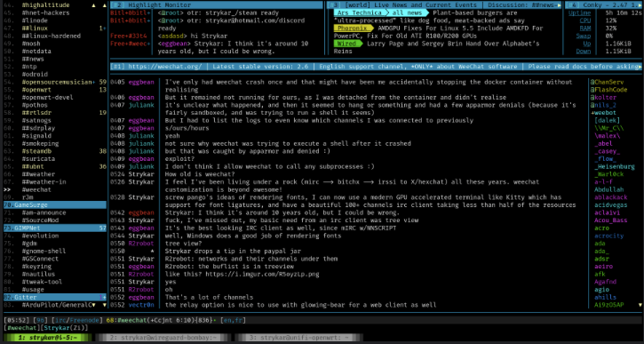The width and height of the screenshot is (644, 344).
Task: Switch to the ##rtlsdr channel
Action: tap(36, 113)
